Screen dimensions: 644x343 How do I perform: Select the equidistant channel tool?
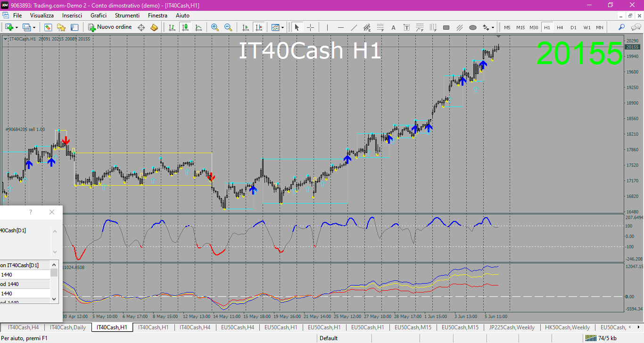367,27
